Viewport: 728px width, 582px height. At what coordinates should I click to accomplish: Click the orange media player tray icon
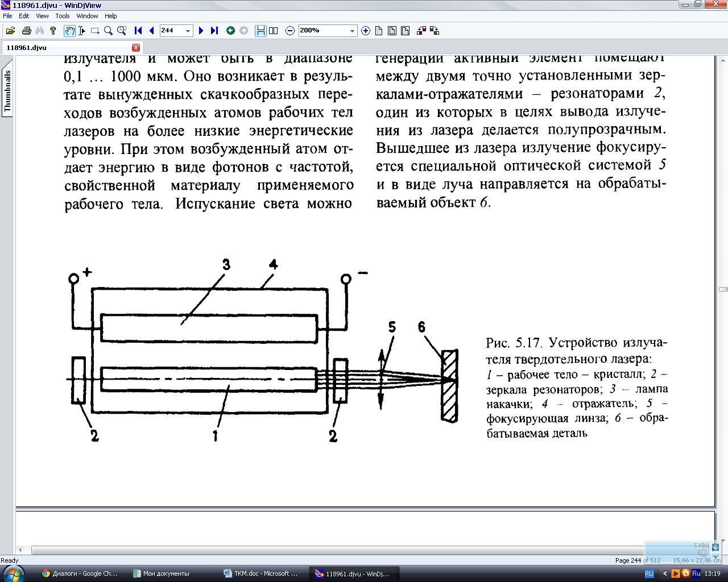(676, 573)
